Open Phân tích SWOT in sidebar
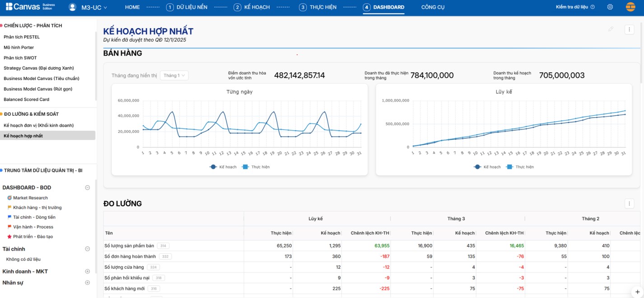The image size is (644, 298). [x=20, y=58]
